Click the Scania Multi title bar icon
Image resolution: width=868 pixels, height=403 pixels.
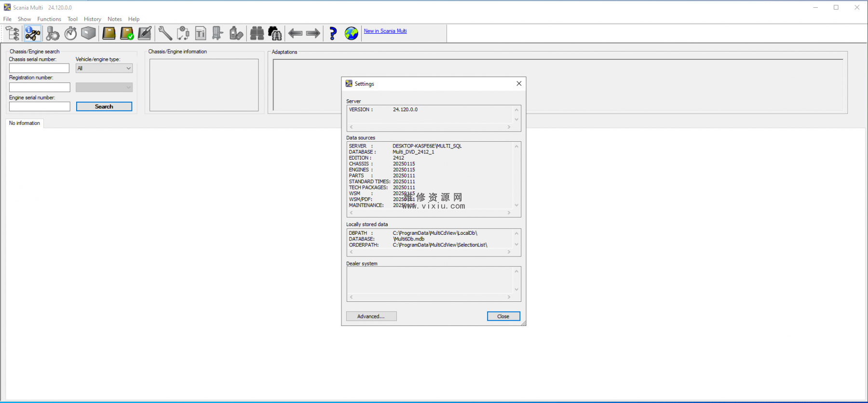pos(7,7)
